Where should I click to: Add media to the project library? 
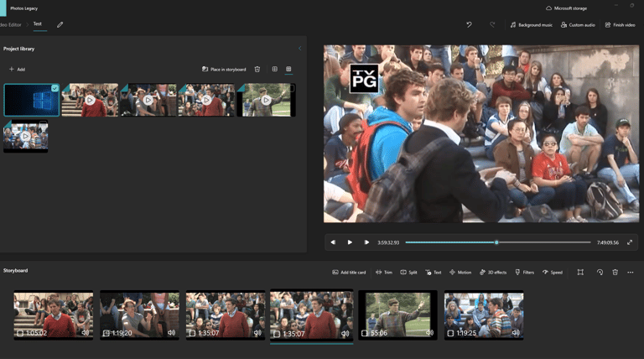pos(18,70)
